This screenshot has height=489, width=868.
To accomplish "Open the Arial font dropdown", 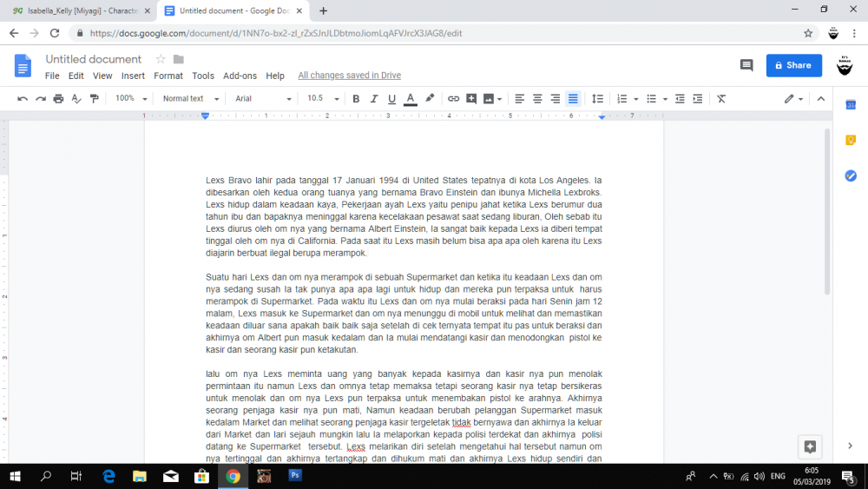I will click(x=263, y=98).
